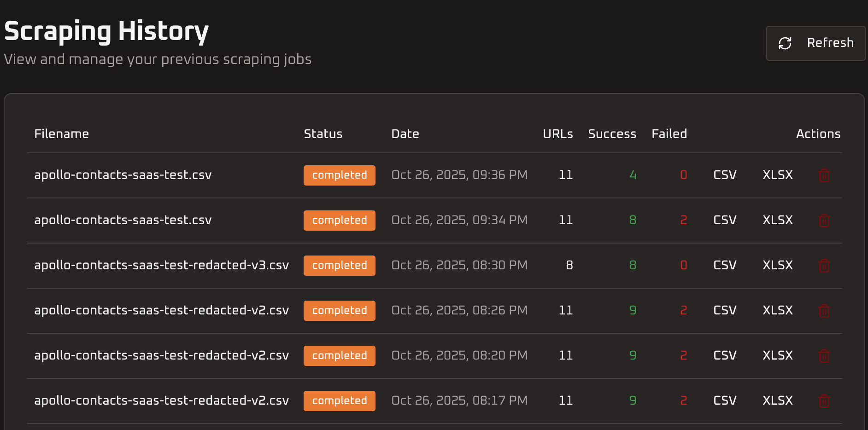Select filename apollo-contacts-saas-test-redacted-v2.csv at 08:26 PM
Screen dimensions: 868x430
pyautogui.click(x=161, y=310)
